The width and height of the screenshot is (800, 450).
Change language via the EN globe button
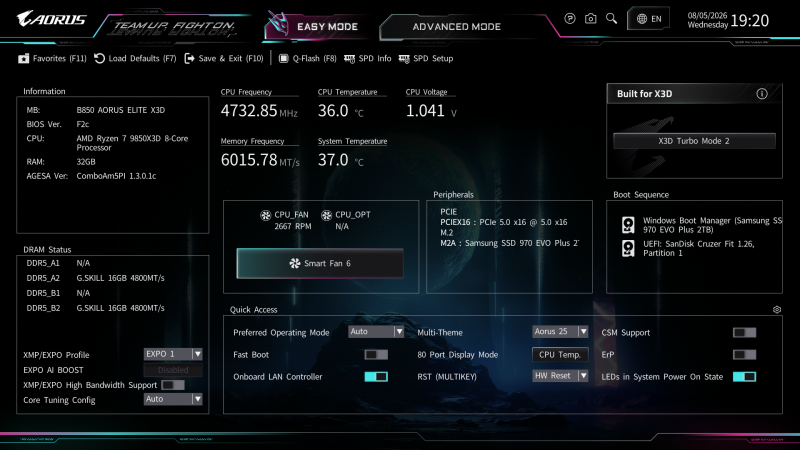[x=648, y=19]
